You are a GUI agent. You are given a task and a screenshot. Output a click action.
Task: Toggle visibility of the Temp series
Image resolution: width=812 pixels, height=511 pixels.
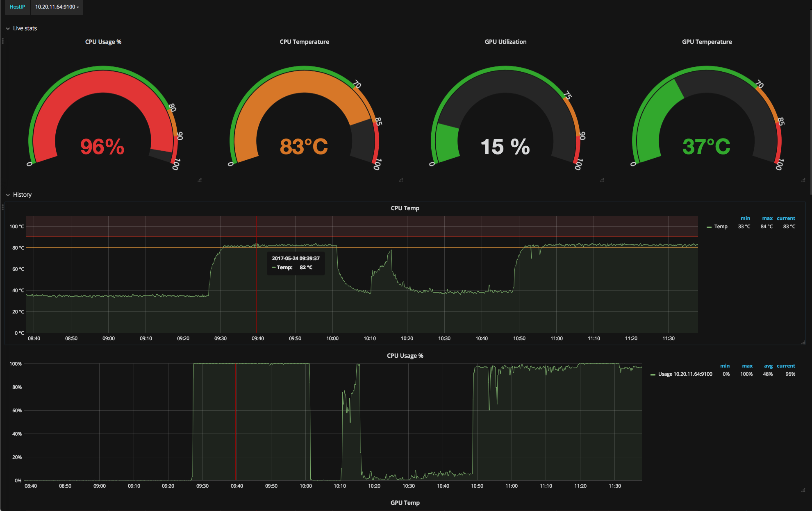(x=720, y=226)
